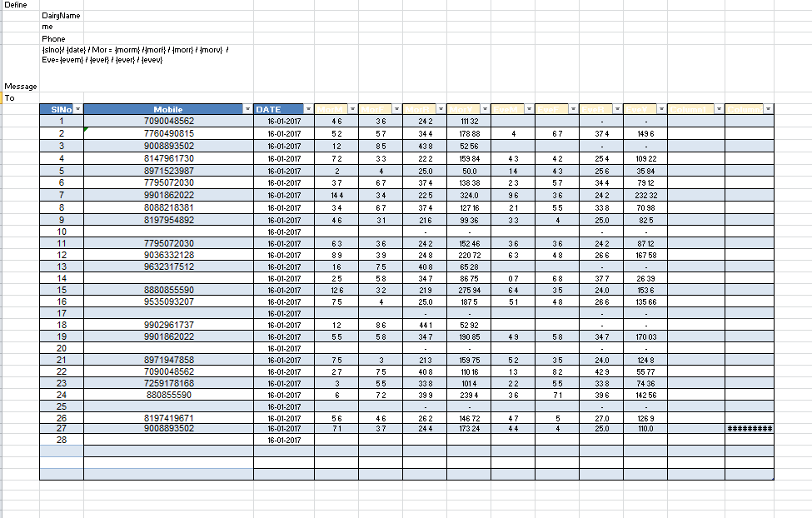Click the Phone label cell
The width and height of the screenshot is (812, 518).
click(53, 39)
